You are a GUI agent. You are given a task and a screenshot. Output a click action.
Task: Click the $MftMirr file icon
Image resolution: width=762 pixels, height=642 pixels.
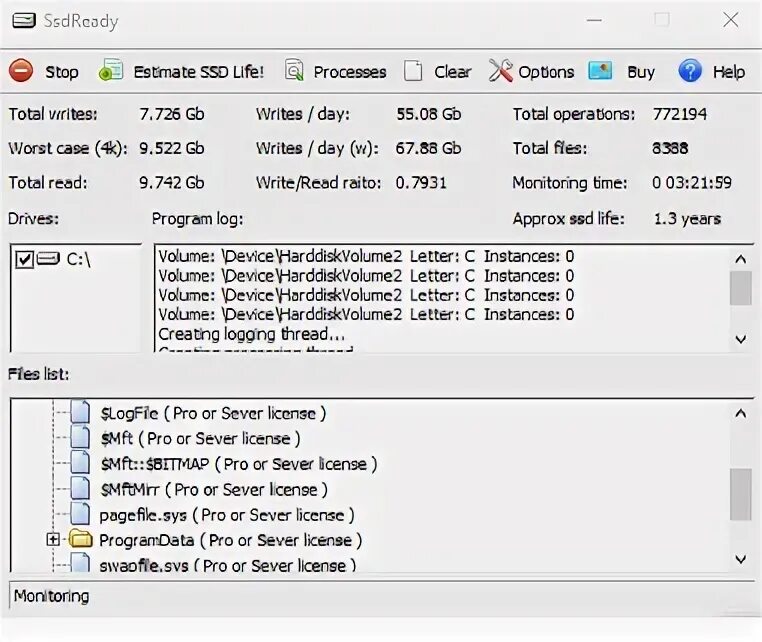(x=80, y=488)
